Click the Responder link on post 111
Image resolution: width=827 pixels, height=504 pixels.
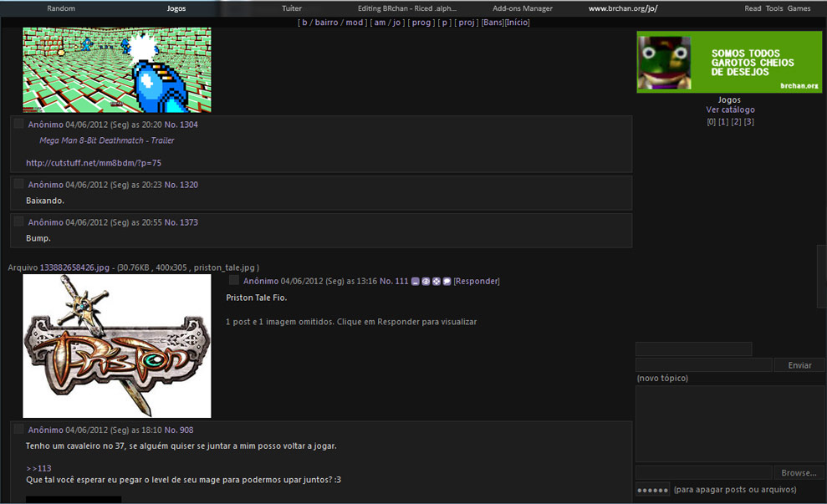pyautogui.click(x=477, y=282)
